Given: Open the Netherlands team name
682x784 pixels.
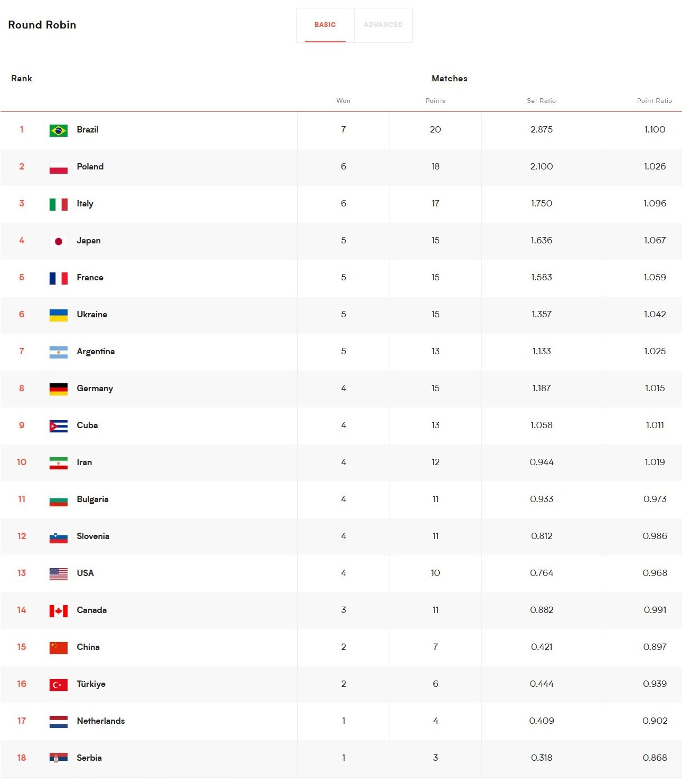Looking at the screenshot, I should click(x=101, y=721).
